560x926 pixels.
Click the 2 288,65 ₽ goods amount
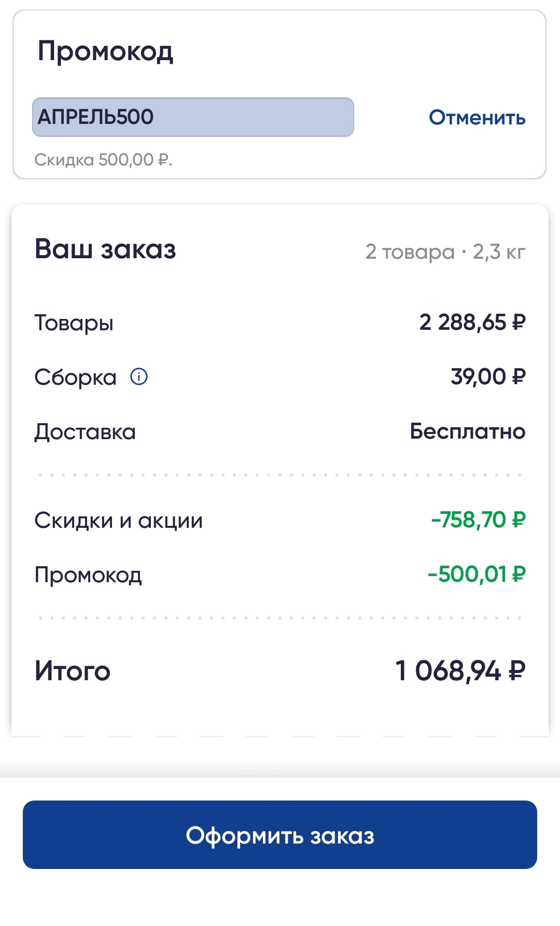pos(472,322)
